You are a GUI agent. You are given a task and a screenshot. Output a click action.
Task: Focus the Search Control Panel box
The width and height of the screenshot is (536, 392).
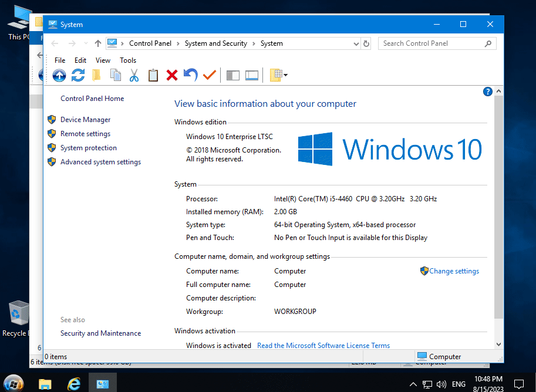click(x=437, y=43)
